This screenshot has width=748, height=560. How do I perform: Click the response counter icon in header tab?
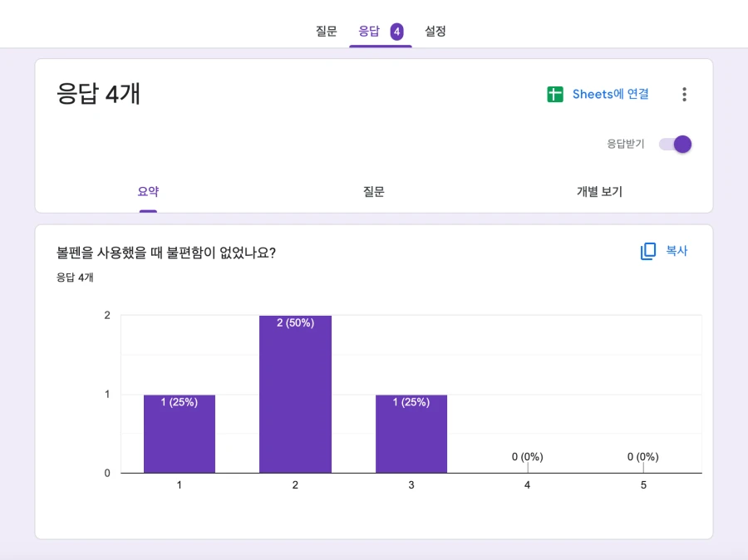point(396,31)
